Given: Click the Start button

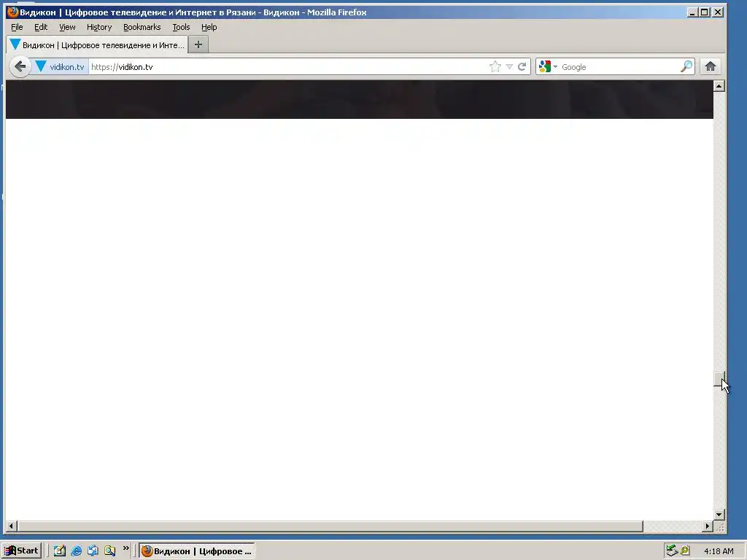Looking at the screenshot, I should coord(22,551).
